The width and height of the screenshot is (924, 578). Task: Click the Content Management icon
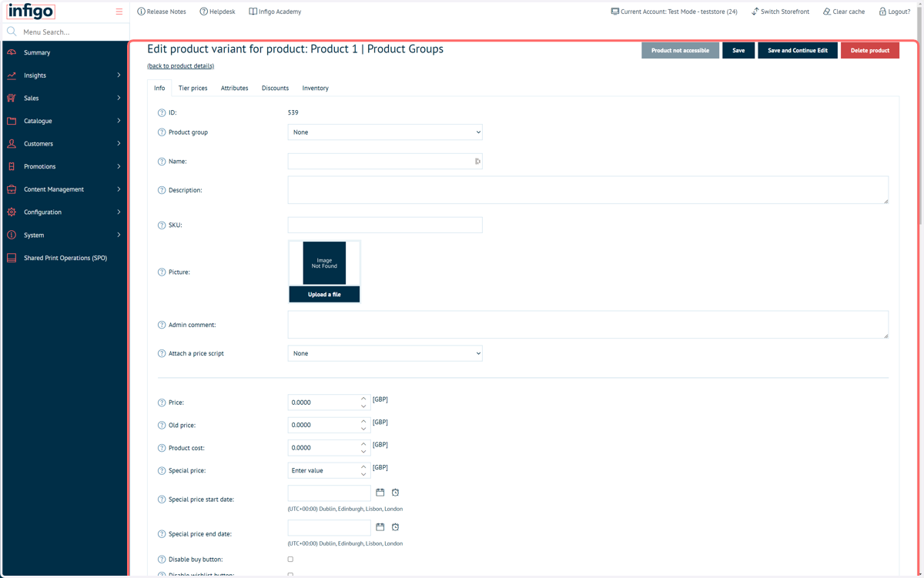(x=12, y=189)
